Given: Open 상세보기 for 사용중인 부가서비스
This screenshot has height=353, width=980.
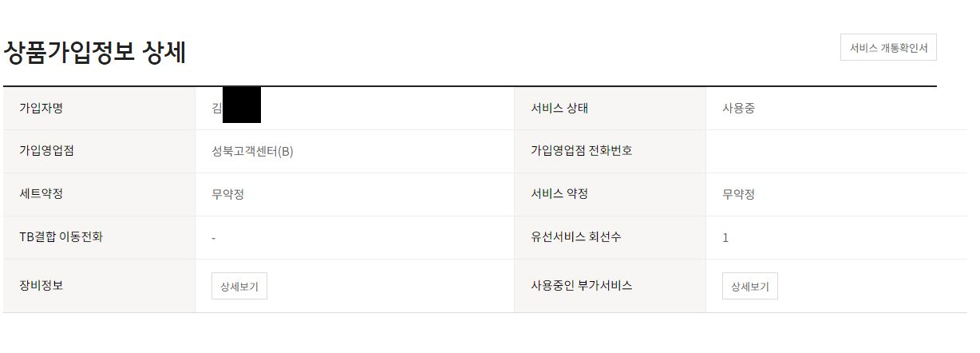Looking at the screenshot, I should pos(750,286).
